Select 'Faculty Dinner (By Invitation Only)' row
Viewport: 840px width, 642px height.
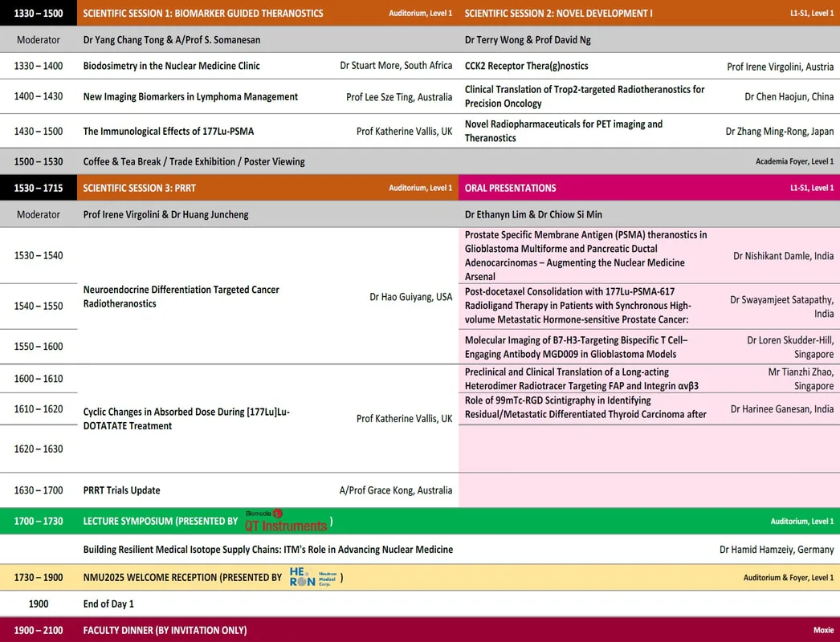420,630
